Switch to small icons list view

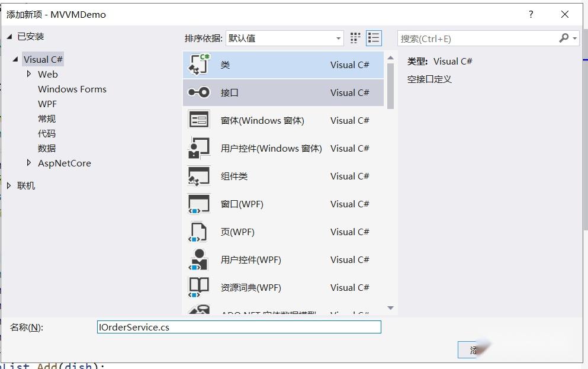[374, 37]
